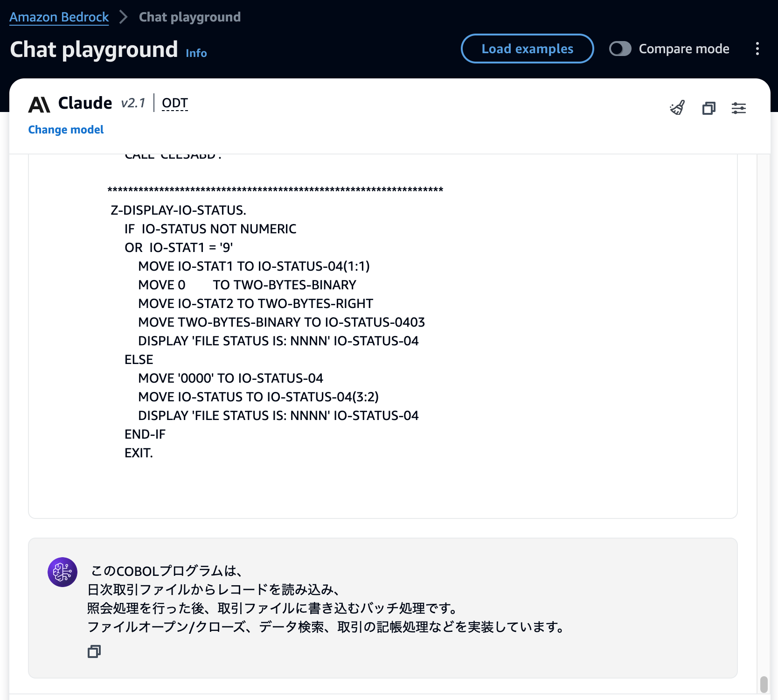Screen dimensions: 778x700
Task: Click "MOVE '0000' TO IO-STATUS-04" line
Action: tap(230, 378)
